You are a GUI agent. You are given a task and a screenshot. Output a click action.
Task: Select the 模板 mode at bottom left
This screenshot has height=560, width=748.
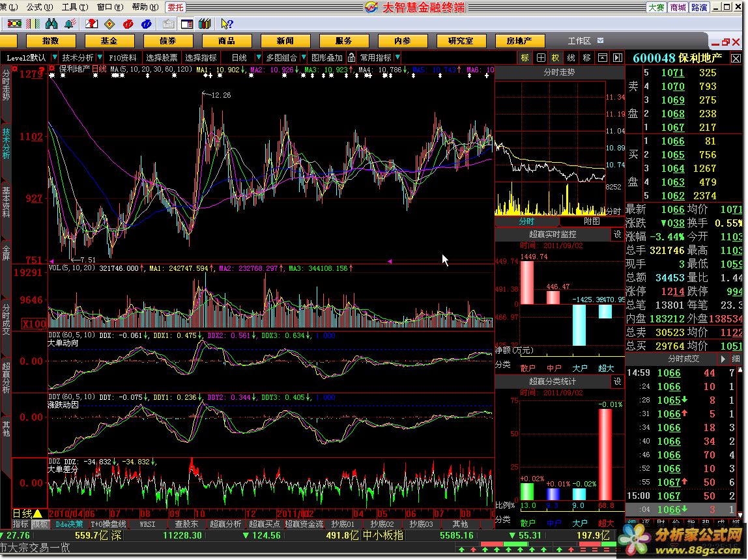[40, 524]
